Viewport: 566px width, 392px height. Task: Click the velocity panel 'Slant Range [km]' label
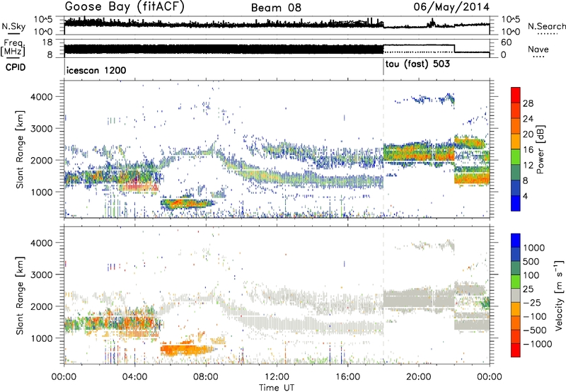pyautogui.click(x=20, y=295)
